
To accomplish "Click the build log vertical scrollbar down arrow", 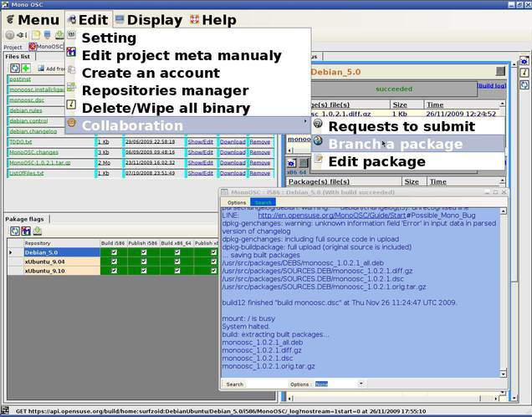I will pos(504,374).
